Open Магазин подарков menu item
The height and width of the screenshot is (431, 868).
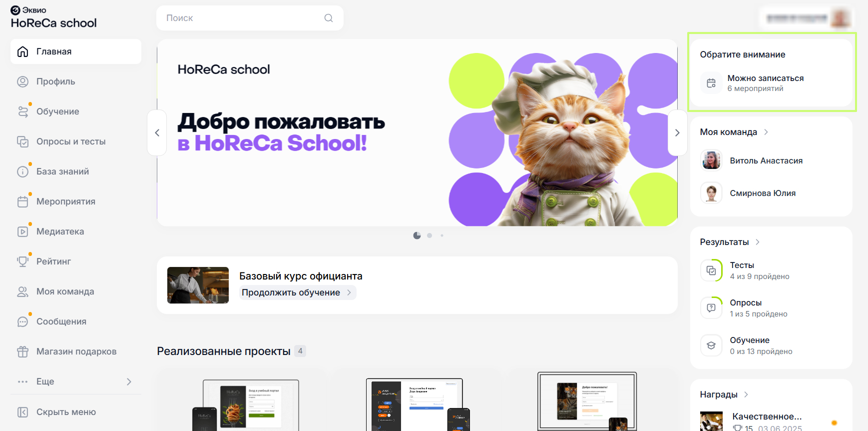pos(76,351)
